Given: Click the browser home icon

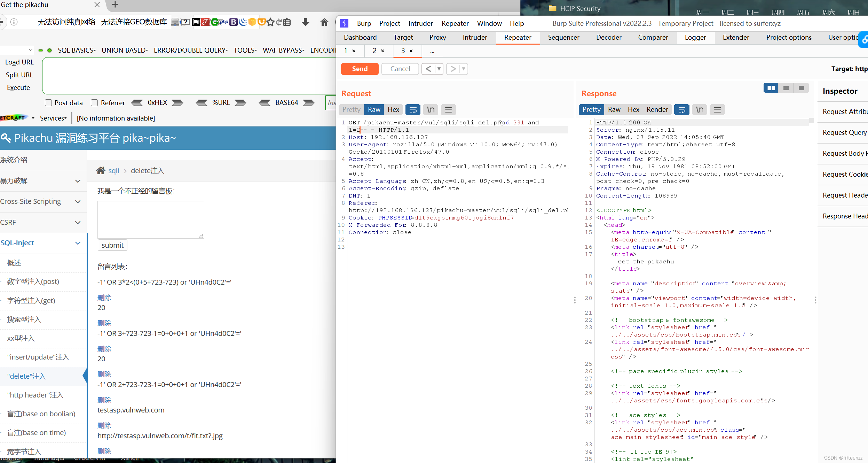Looking at the screenshot, I should tap(324, 22).
